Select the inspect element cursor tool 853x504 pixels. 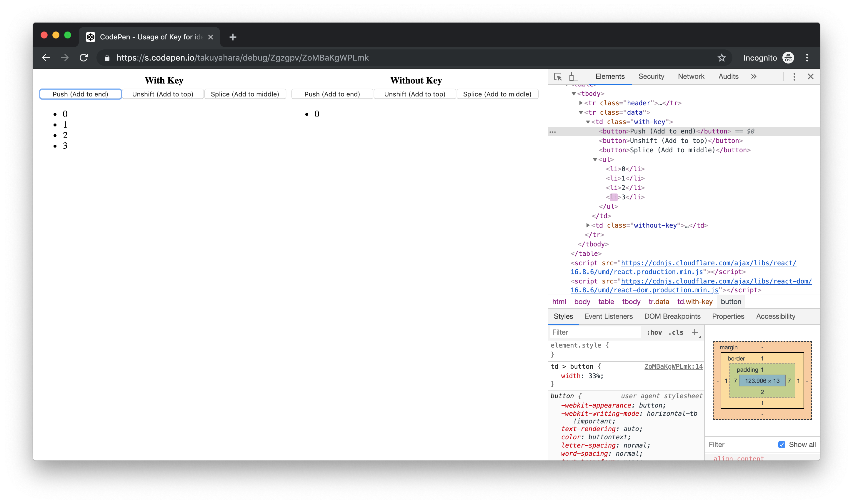(x=557, y=77)
